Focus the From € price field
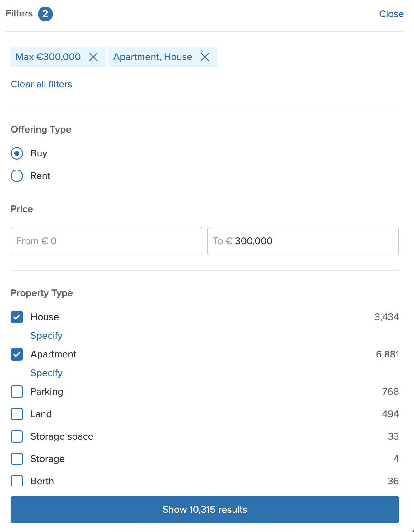Viewport: 414px width, 532px height. click(106, 241)
